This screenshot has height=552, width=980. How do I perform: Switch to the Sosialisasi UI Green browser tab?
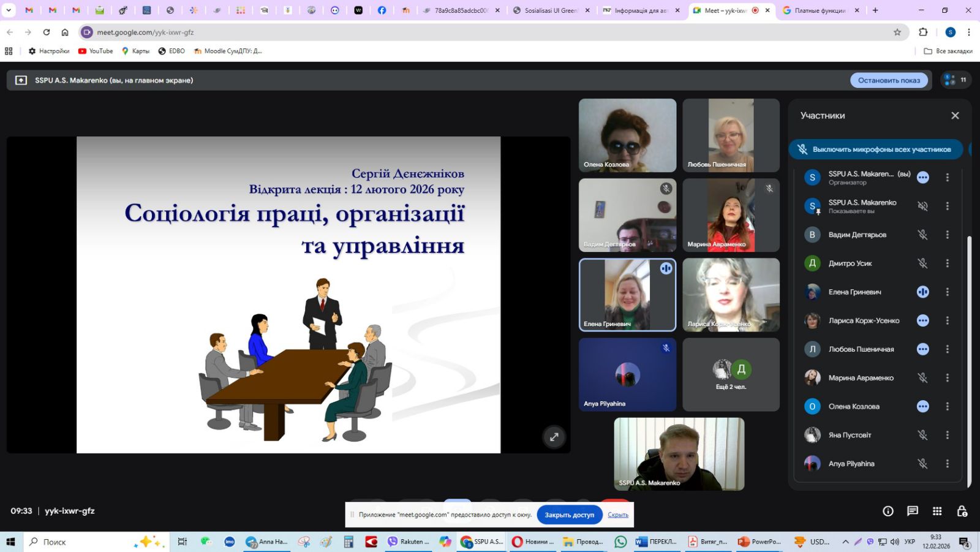(551, 10)
